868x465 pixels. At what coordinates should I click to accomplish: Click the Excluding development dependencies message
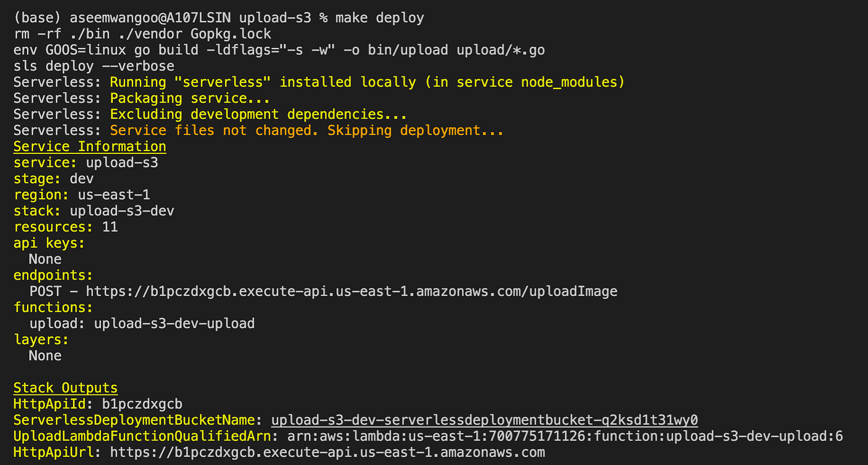pos(259,114)
